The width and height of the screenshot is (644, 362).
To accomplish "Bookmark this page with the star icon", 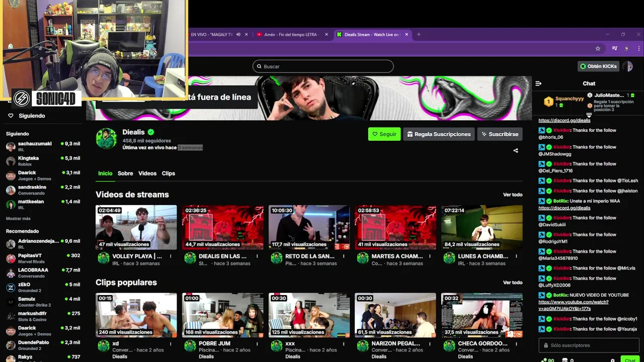I will click(598, 48).
